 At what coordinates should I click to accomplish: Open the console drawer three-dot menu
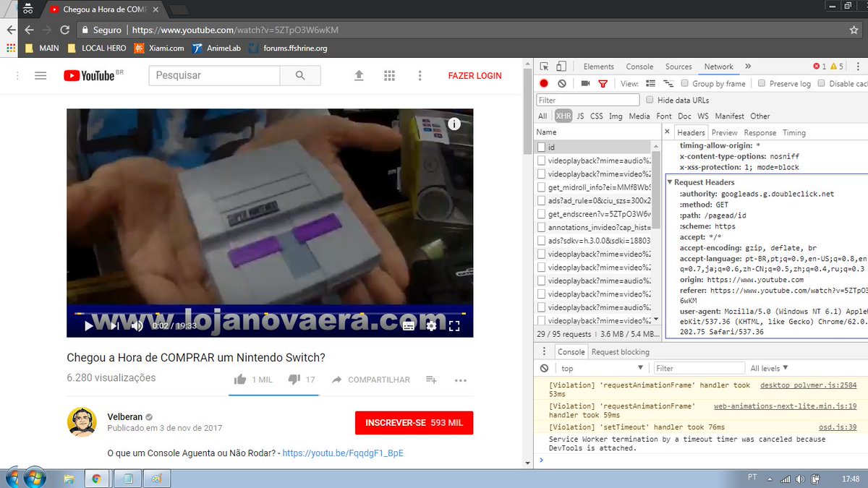545,351
